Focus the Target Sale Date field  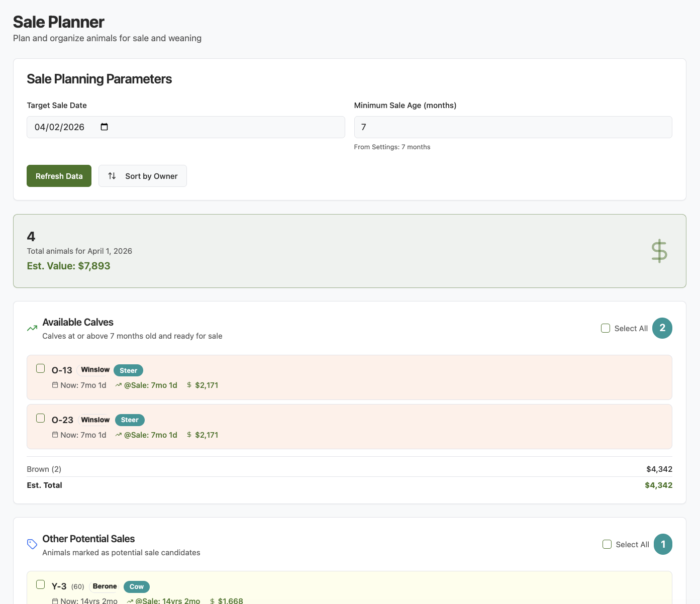pos(185,127)
